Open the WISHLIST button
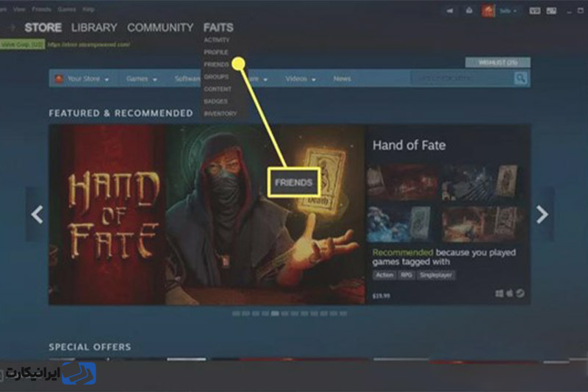The width and height of the screenshot is (588, 392). [x=498, y=63]
